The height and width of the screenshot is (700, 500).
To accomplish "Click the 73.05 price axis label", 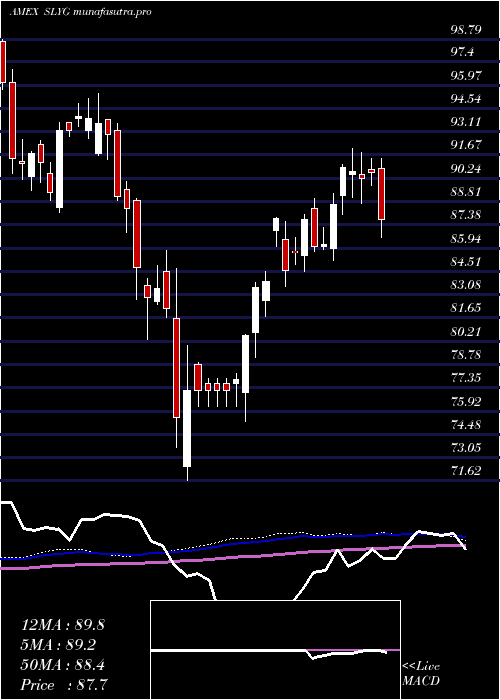I will (466, 448).
